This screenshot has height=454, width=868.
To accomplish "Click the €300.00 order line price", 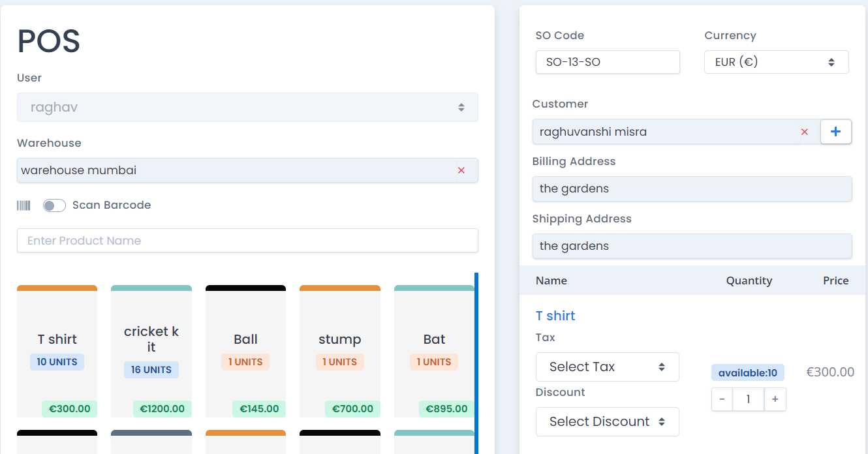I will (x=830, y=372).
